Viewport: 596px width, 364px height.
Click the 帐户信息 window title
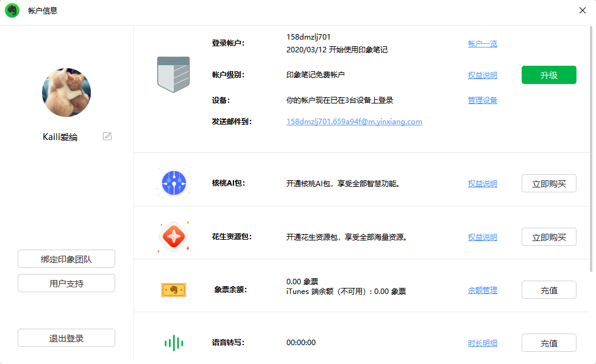(43, 10)
